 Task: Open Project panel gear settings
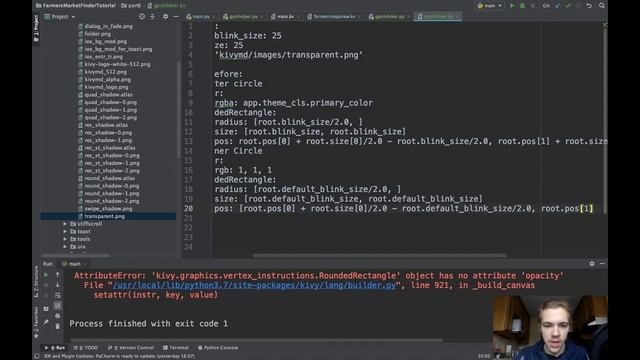(165, 16)
